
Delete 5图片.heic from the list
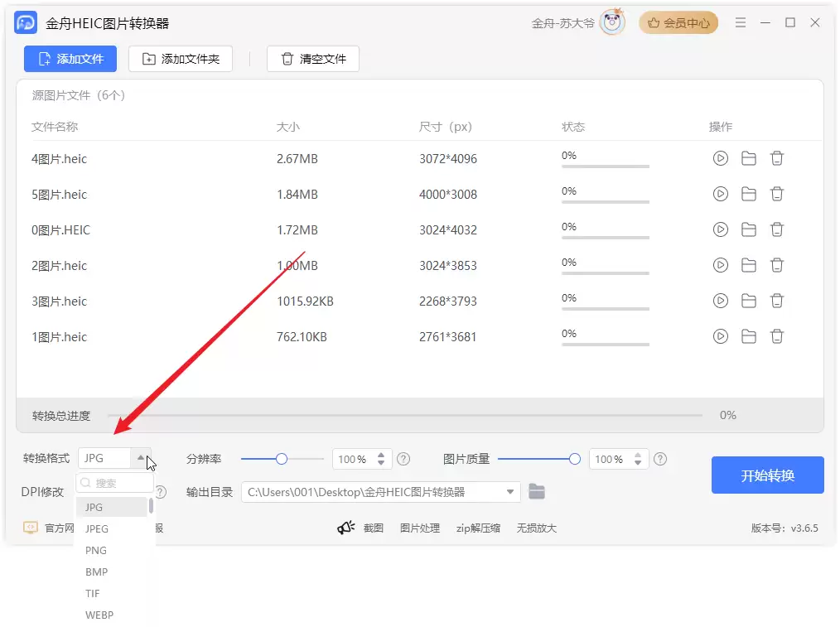[x=777, y=194]
